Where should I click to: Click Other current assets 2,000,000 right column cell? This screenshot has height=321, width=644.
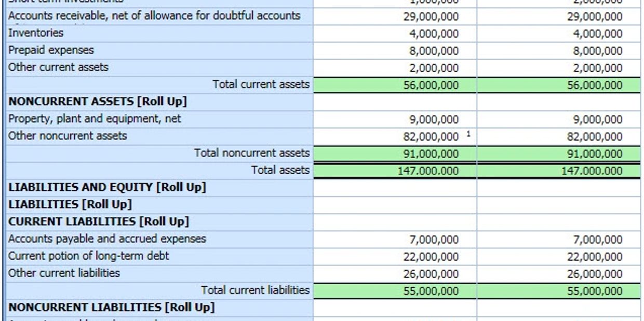tap(559, 68)
